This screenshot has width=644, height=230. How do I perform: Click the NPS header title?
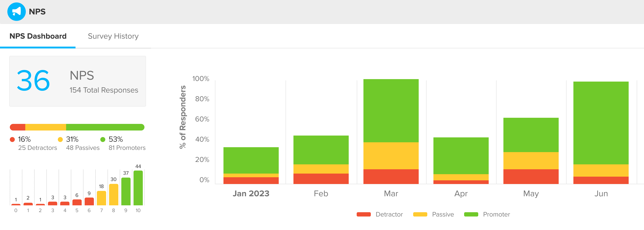pos(37,11)
